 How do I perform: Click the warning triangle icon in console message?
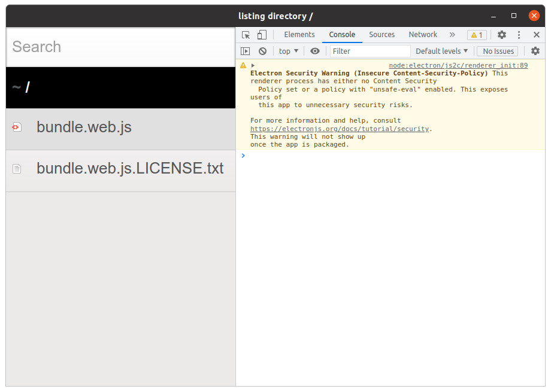(x=243, y=65)
